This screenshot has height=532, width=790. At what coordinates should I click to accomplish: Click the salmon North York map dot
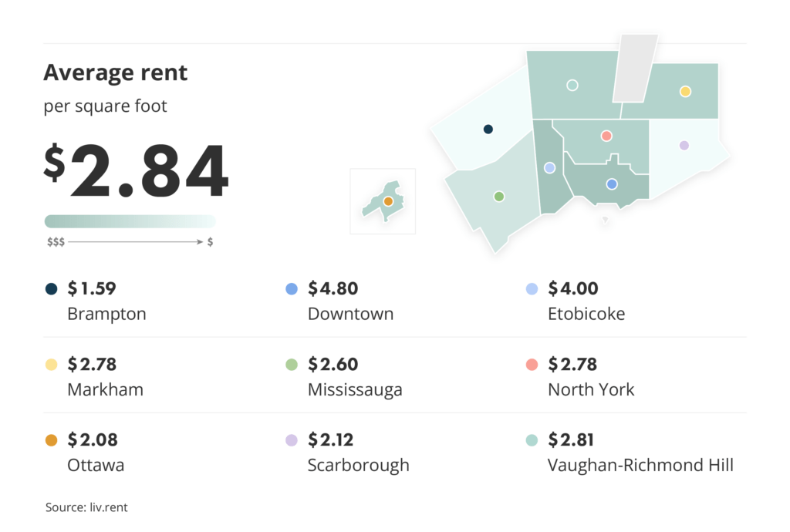[606, 136]
